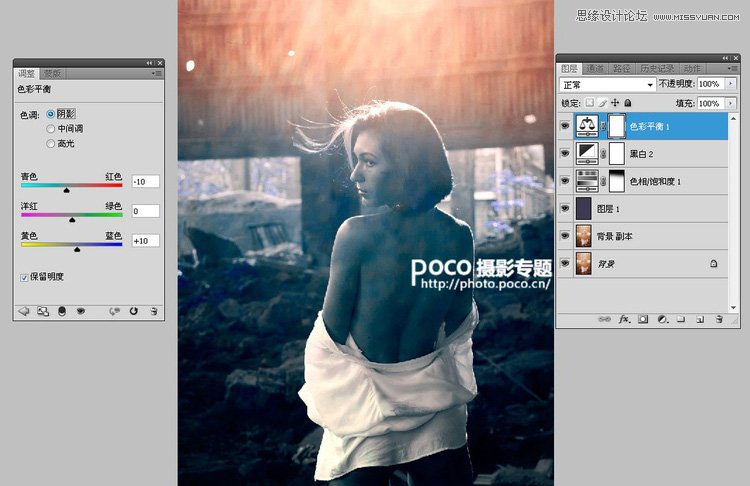Open the 不透明度 slider arrow

pos(730,84)
